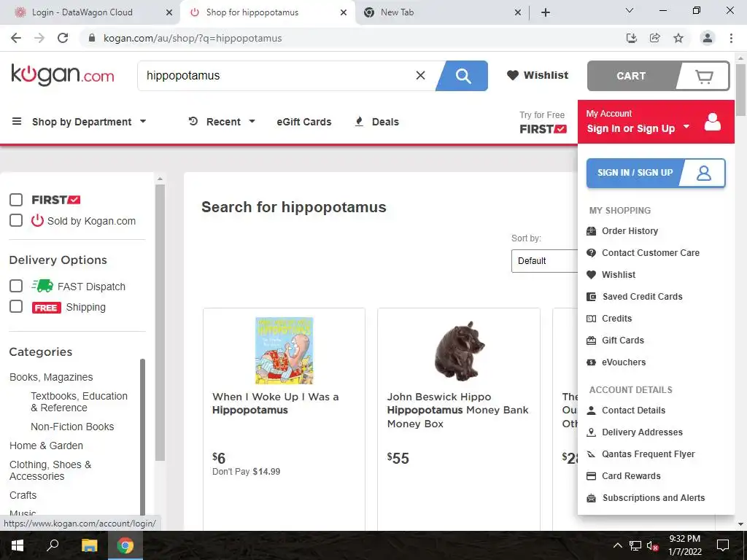
Task: Select Books, Magazines category
Action: [x=52, y=377]
